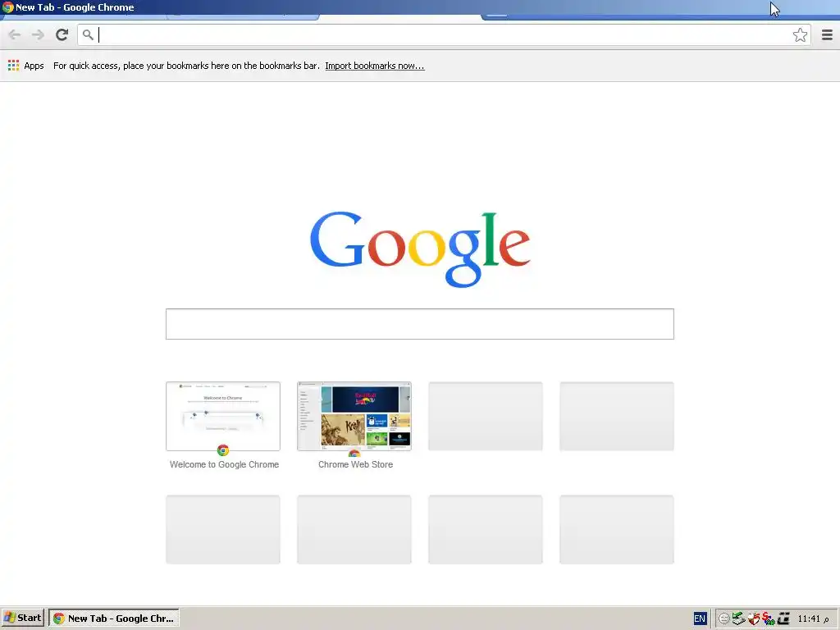Click the browser Forward arrow

[x=38, y=34]
